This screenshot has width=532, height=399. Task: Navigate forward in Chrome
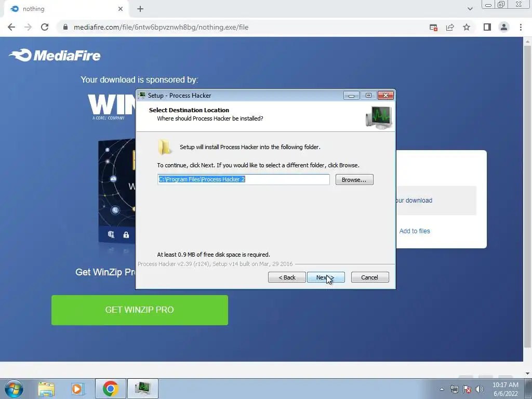point(28,27)
